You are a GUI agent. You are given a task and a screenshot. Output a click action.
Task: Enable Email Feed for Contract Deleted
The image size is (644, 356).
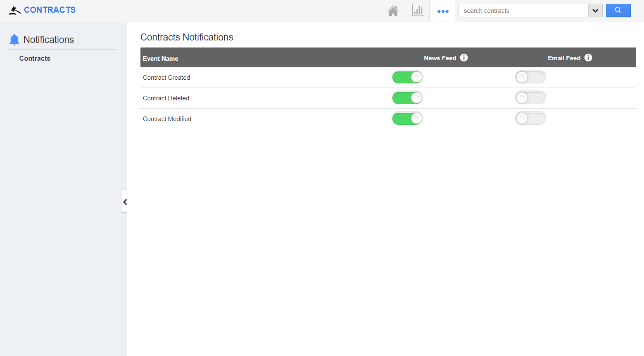pos(530,98)
